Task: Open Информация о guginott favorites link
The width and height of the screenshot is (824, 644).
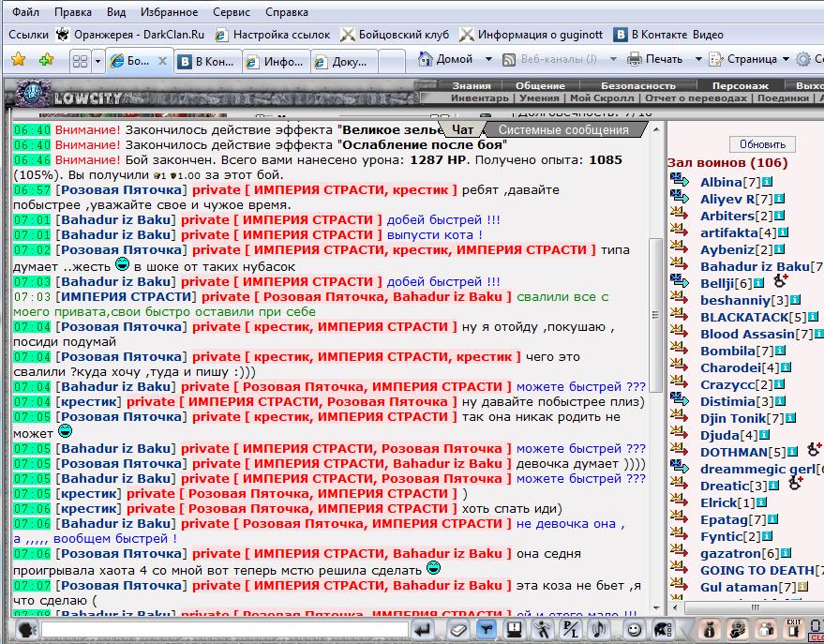Action: pos(532,36)
